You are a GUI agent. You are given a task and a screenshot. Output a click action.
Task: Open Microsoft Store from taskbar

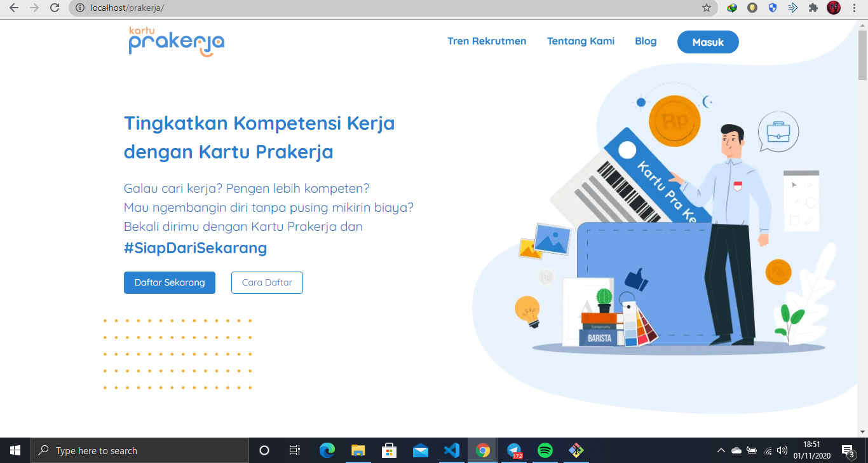[x=389, y=450]
